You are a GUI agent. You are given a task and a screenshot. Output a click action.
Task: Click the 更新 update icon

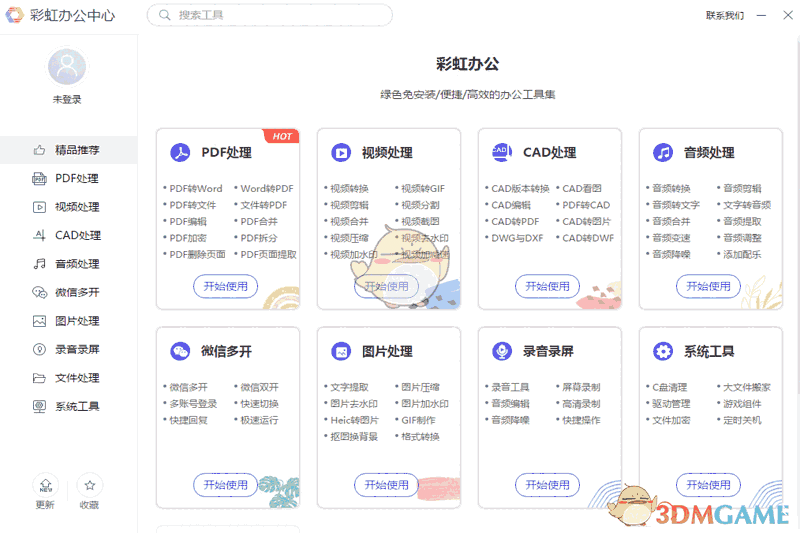tap(45, 486)
